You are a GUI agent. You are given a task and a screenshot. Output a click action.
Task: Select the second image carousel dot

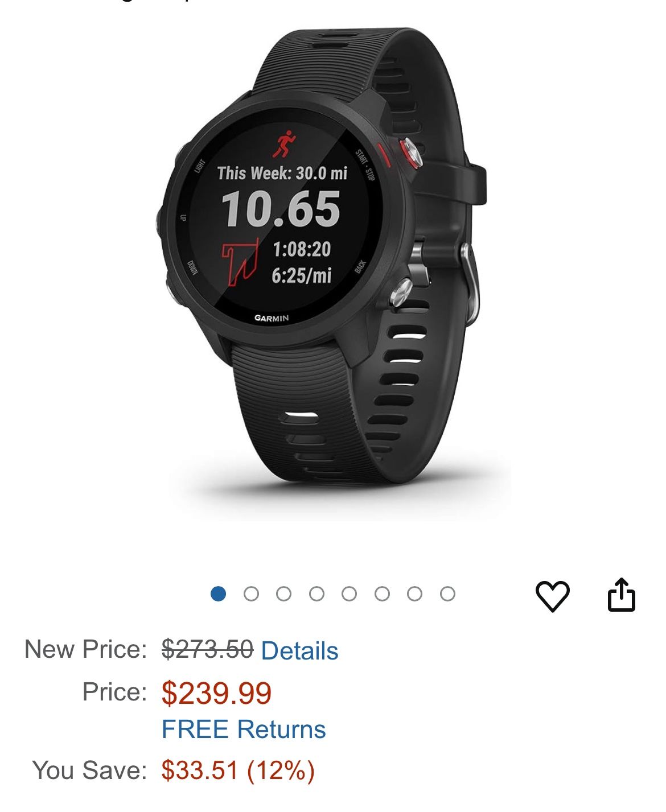[x=251, y=594]
